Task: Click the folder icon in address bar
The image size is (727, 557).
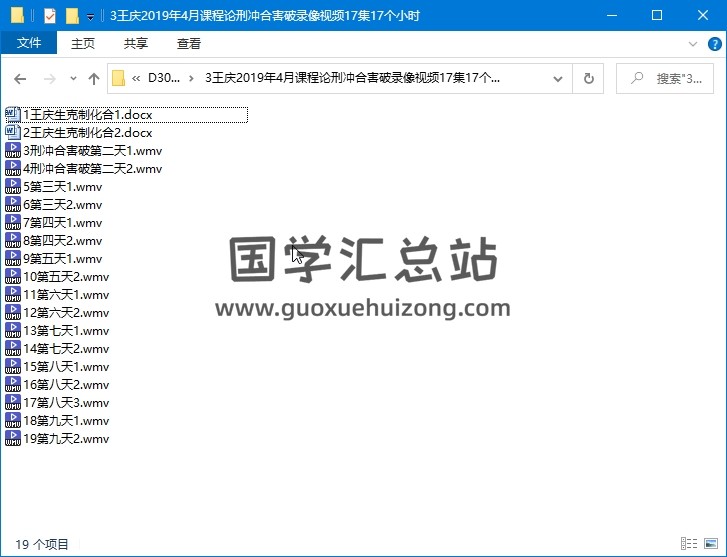Action: click(x=119, y=78)
